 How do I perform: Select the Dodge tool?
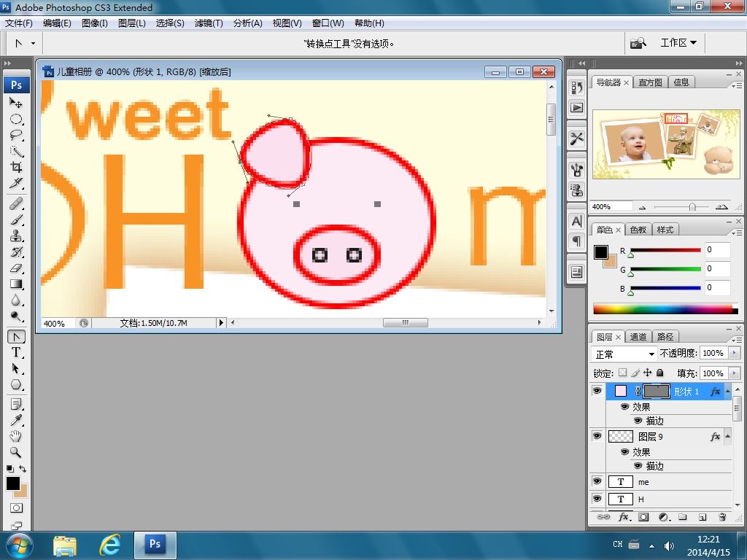(x=16, y=316)
